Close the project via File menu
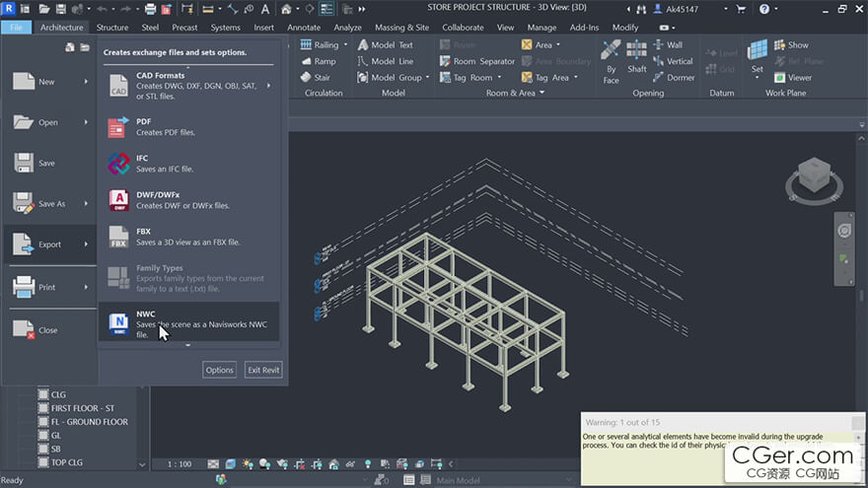The width and height of the screenshot is (868, 488). coord(50,329)
